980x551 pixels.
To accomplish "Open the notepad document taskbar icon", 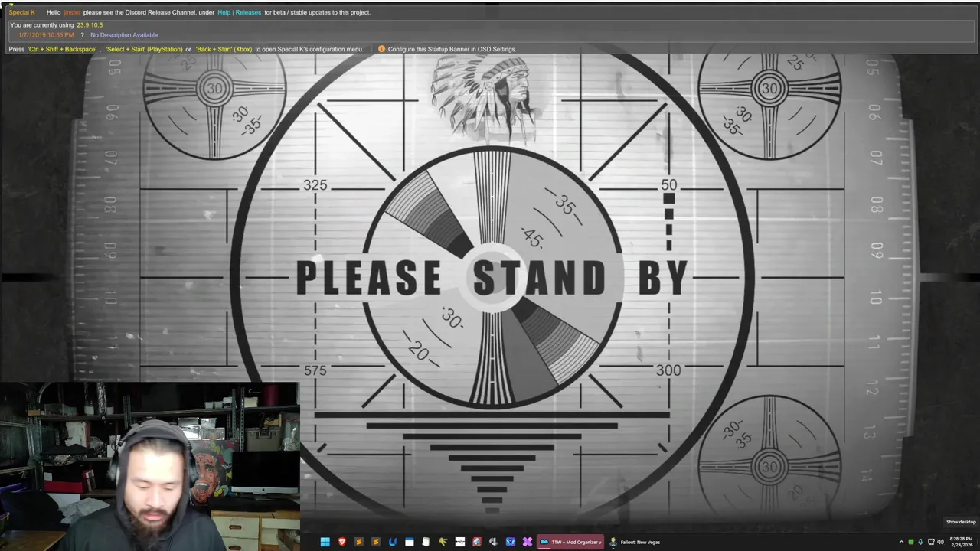I will click(426, 542).
